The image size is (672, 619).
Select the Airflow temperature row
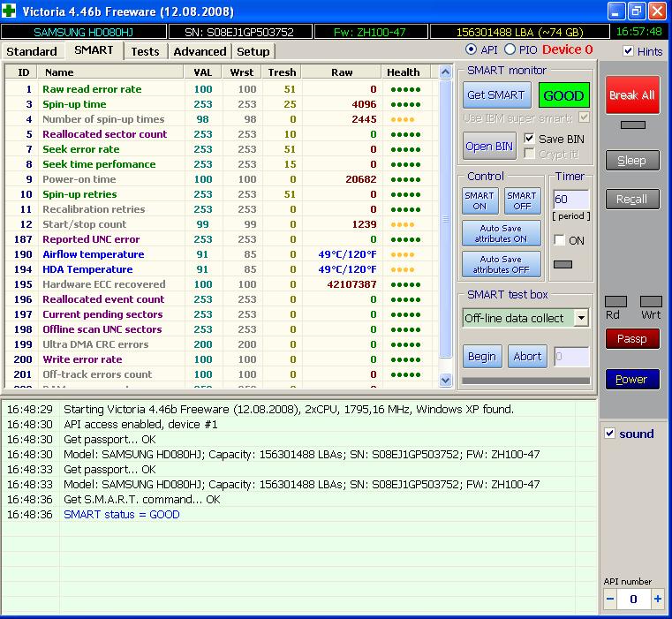[x=221, y=254]
